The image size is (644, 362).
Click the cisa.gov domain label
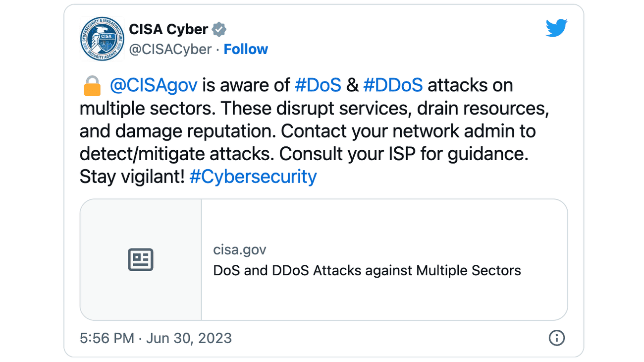[x=239, y=249]
